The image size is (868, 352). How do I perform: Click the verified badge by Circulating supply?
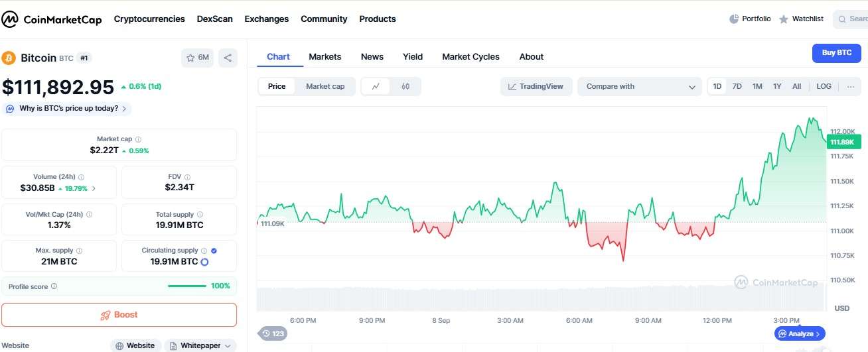click(x=214, y=251)
